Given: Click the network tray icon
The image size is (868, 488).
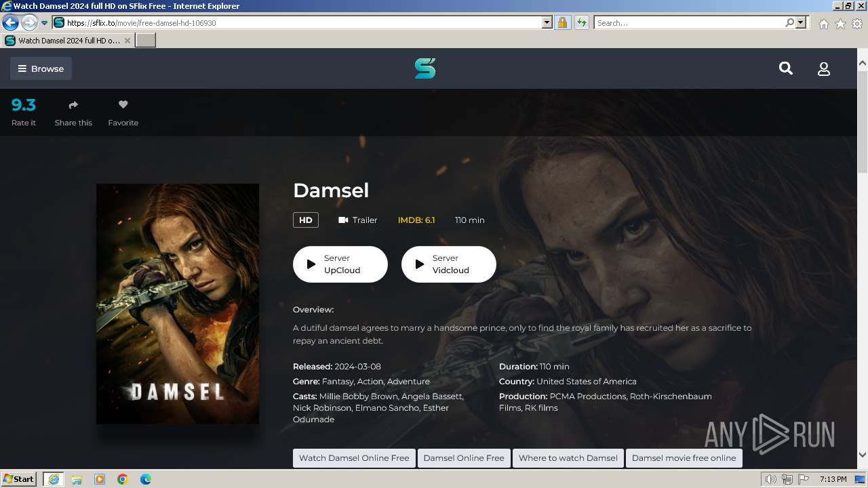Looking at the screenshot, I should pos(787,480).
